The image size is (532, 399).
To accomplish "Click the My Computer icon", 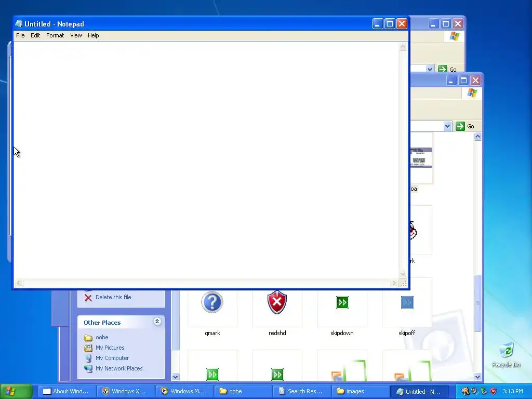I will 88,358.
